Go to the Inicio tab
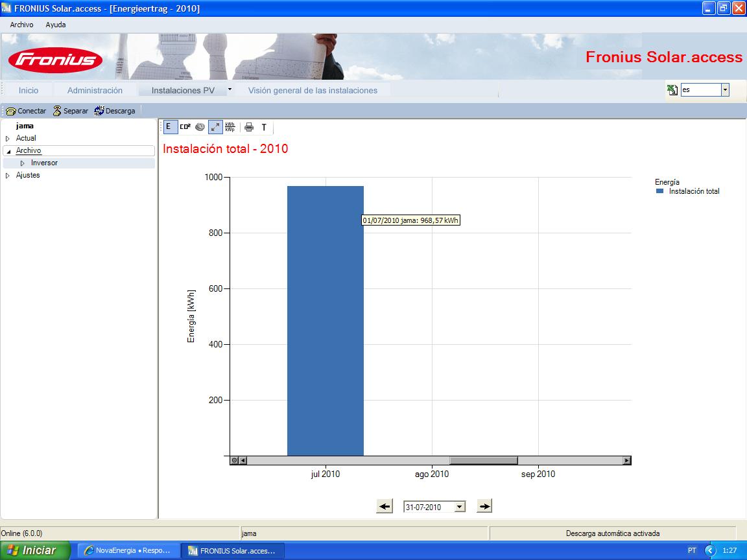The width and height of the screenshot is (747, 560). click(x=29, y=91)
